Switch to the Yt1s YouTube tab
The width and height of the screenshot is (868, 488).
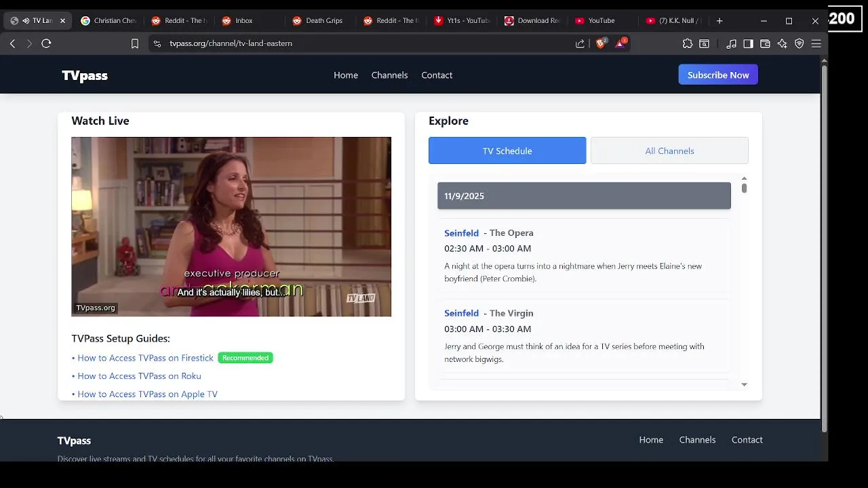[461, 21]
